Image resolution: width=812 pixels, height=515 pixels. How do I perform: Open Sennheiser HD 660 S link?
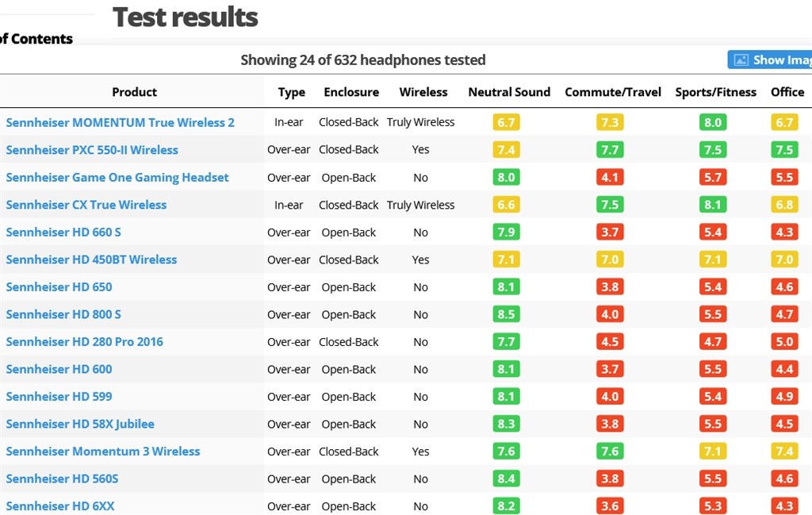(x=63, y=233)
